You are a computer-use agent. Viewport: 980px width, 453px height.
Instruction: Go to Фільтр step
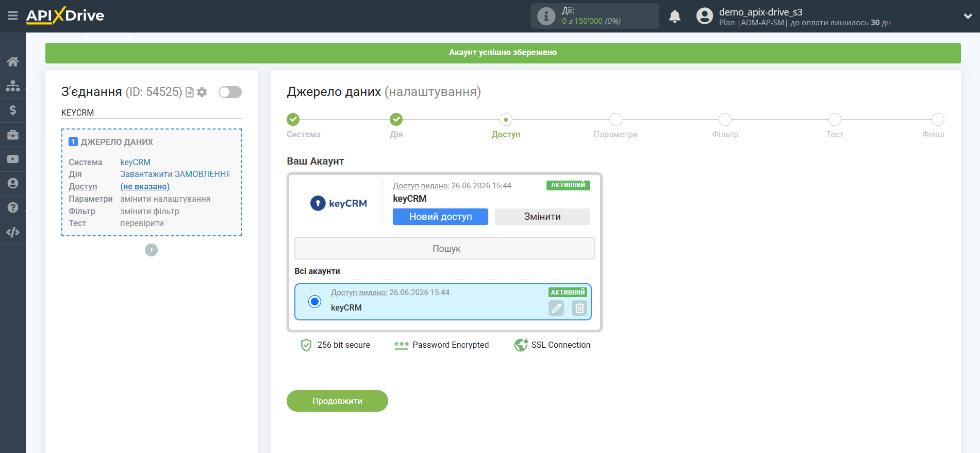[725, 120]
